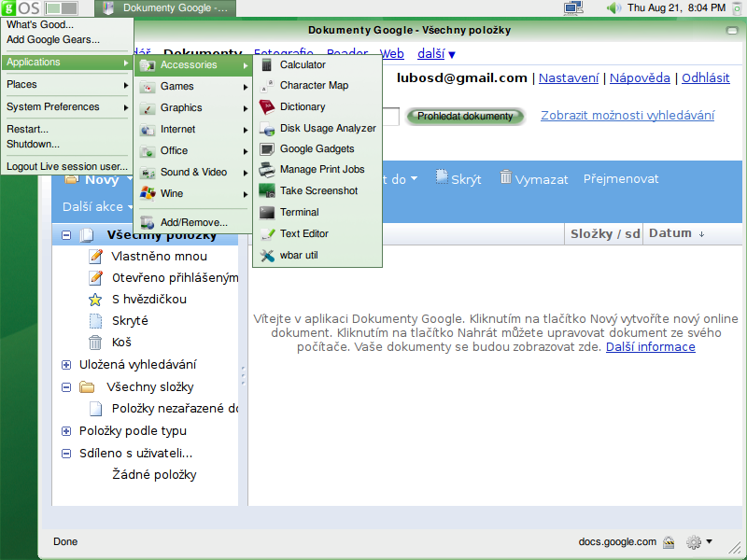Launch Text Editor
Screen dimensions: 747x560
click(x=317, y=233)
